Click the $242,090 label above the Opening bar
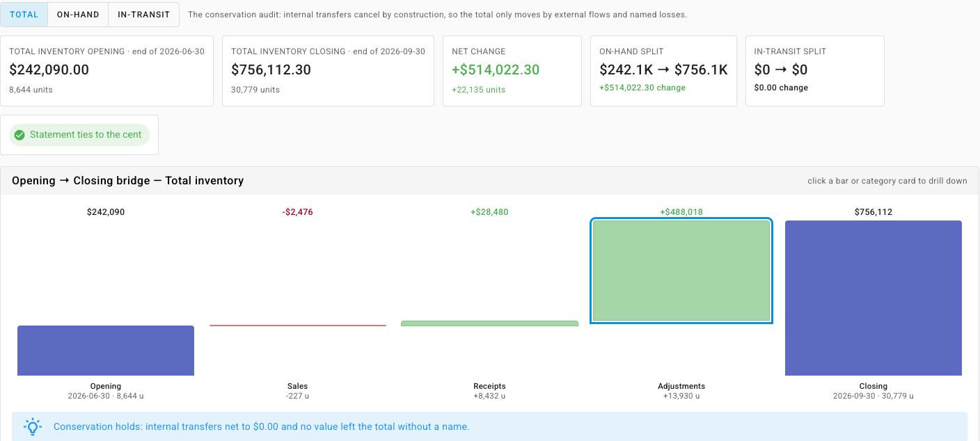 point(106,212)
